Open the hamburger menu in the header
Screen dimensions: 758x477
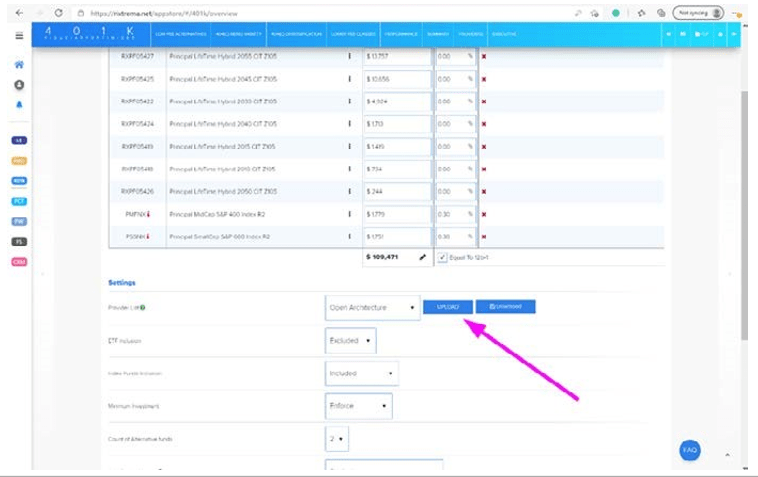pos(19,35)
